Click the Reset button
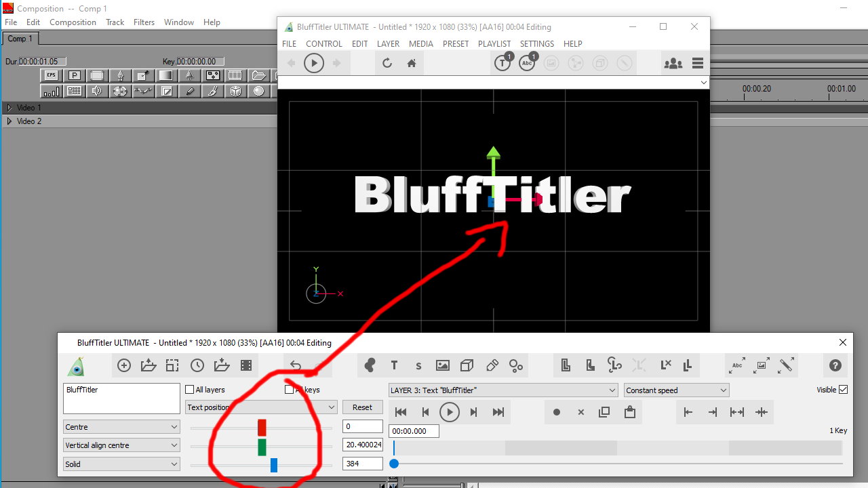This screenshot has width=868, height=488. (x=362, y=407)
